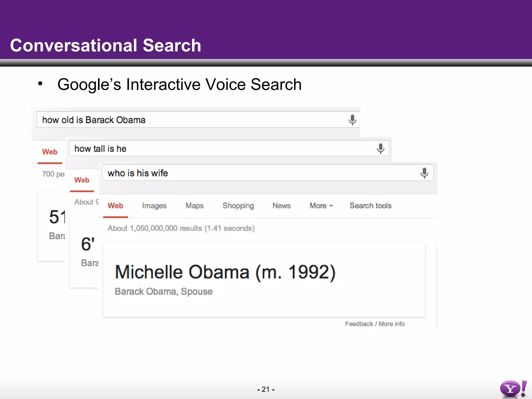Screen dimensions: 532x399
Task: Open the Shopping tab
Action: coord(238,206)
